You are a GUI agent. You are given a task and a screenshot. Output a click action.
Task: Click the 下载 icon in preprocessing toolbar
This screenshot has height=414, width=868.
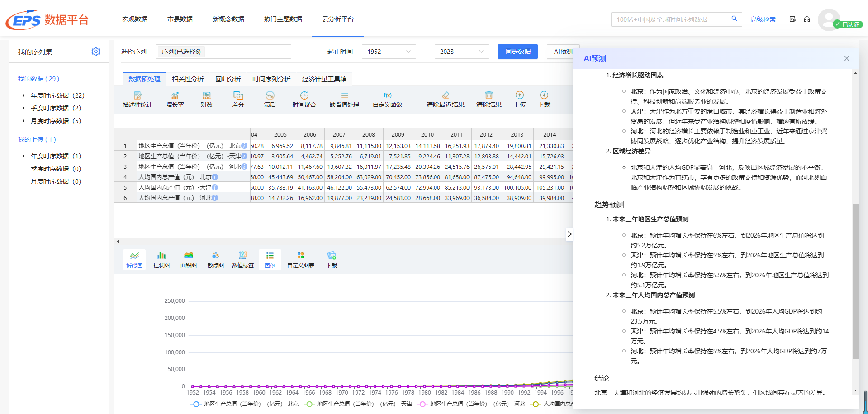(x=544, y=95)
